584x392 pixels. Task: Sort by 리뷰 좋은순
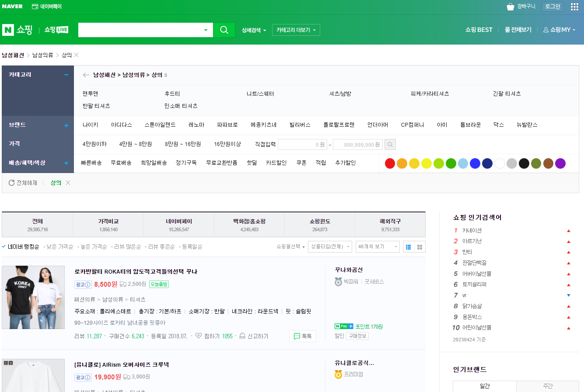[x=161, y=246]
